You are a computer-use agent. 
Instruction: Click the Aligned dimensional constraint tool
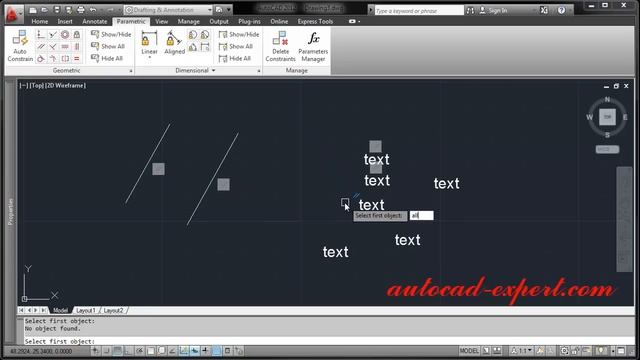[x=174, y=42]
